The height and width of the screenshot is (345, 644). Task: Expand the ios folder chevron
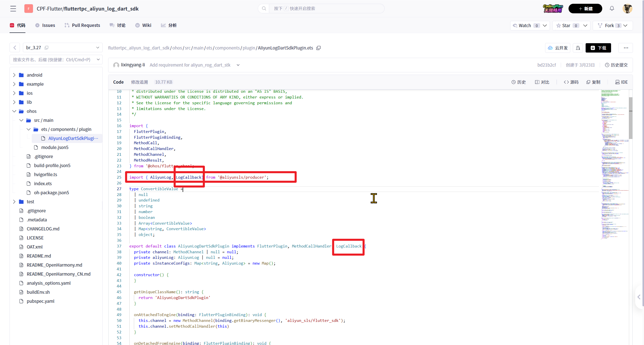(x=14, y=93)
